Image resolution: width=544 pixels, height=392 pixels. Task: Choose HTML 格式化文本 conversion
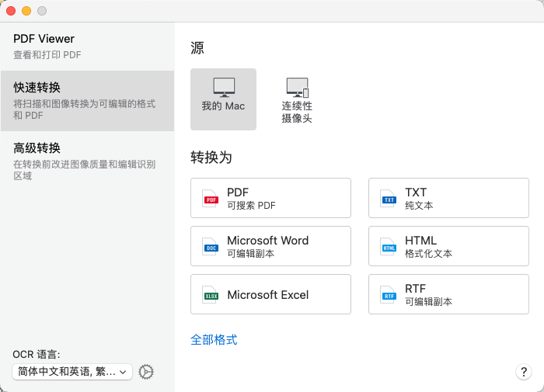[448, 246]
